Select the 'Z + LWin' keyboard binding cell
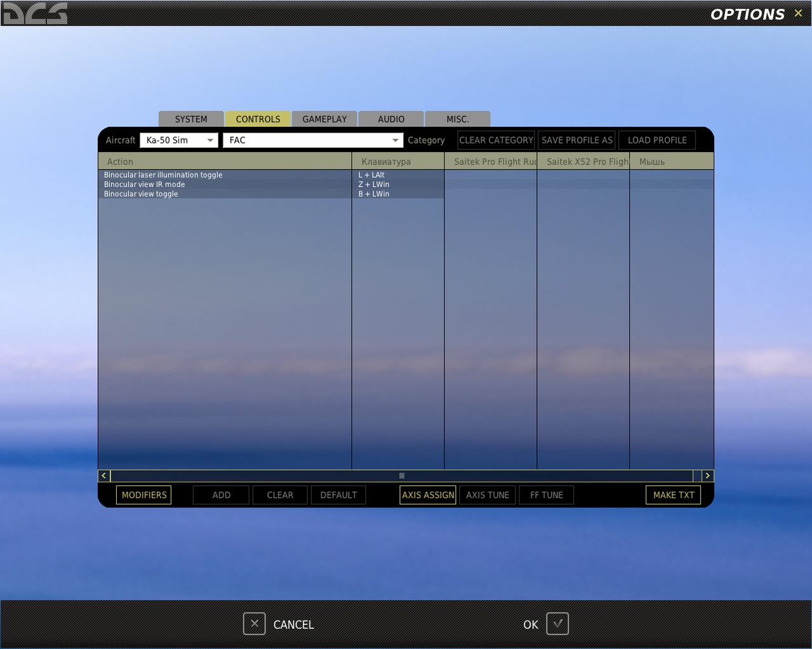 point(398,184)
